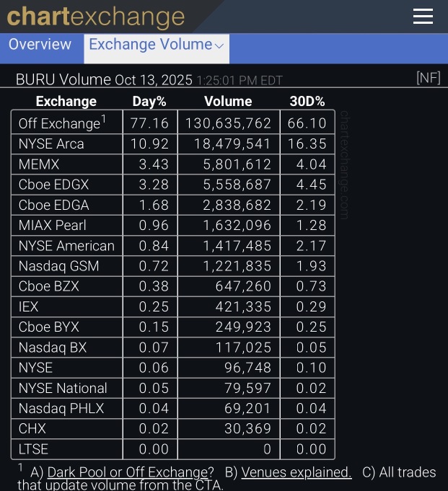The width and height of the screenshot is (448, 491).
Task: Expand the Exchange Volume dropdown chevron
Action: (x=219, y=46)
